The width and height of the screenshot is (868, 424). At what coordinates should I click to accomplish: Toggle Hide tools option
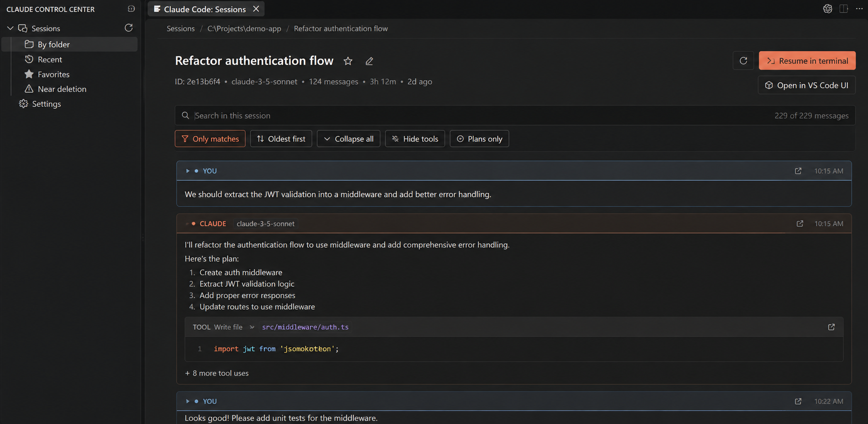pos(415,139)
